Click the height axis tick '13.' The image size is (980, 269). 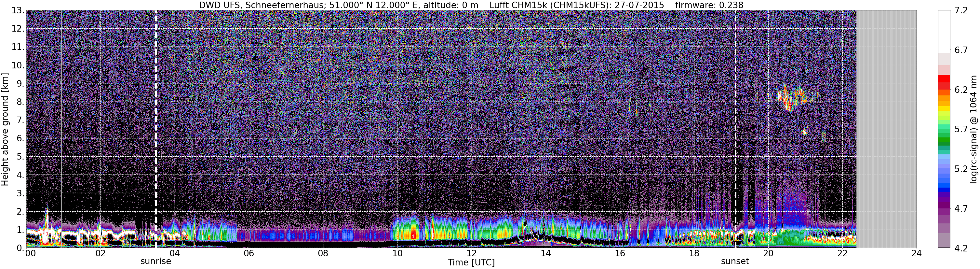tap(18, 11)
